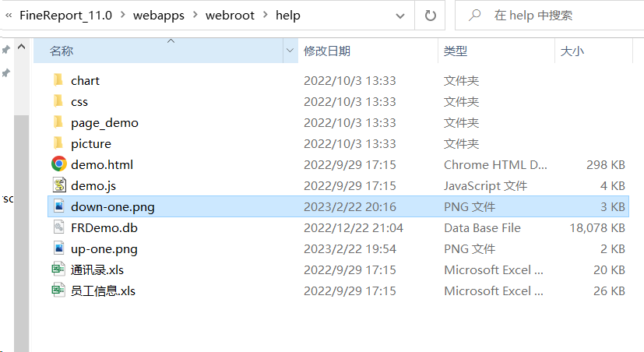Sort files by 名称 column
The height and width of the screenshot is (352, 644).
pyautogui.click(x=158, y=51)
